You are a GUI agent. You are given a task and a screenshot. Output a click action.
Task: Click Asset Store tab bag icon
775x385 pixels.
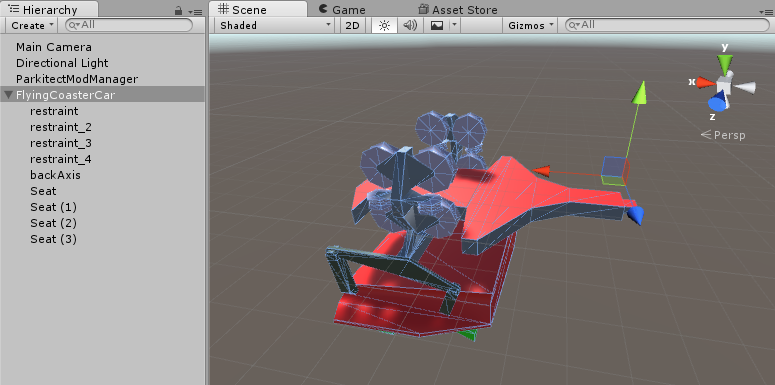423,9
